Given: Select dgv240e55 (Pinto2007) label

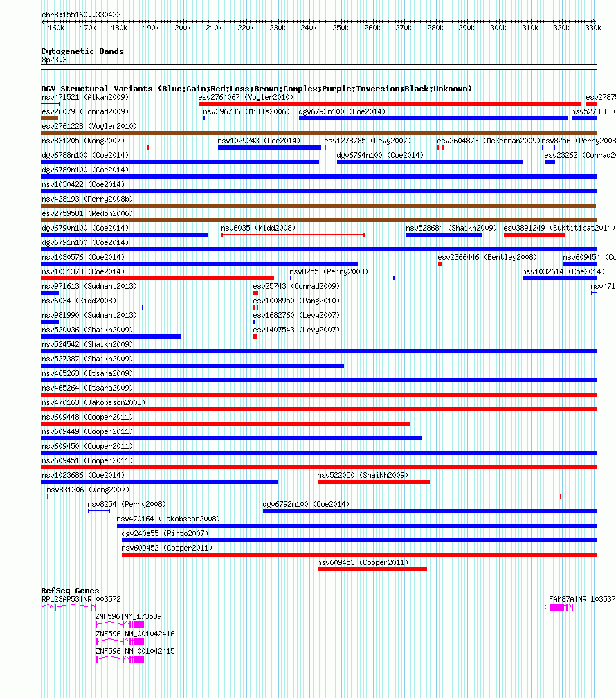Looking at the screenshot, I should (165, 533).
